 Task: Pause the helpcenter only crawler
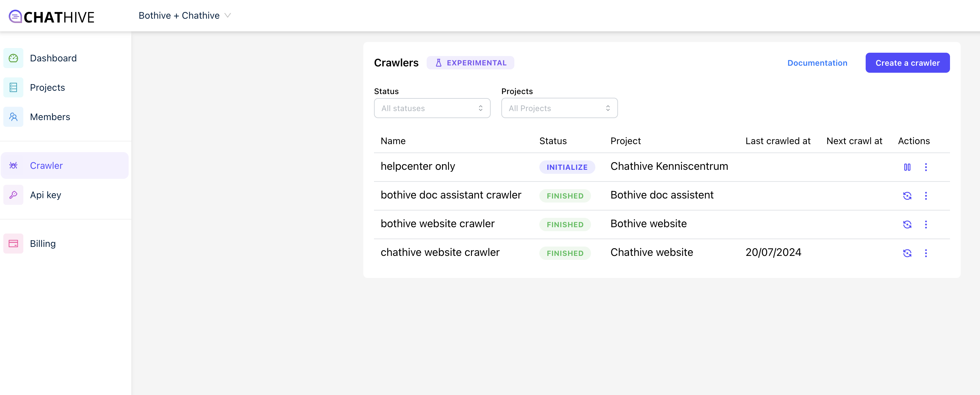tap(907, 167)
